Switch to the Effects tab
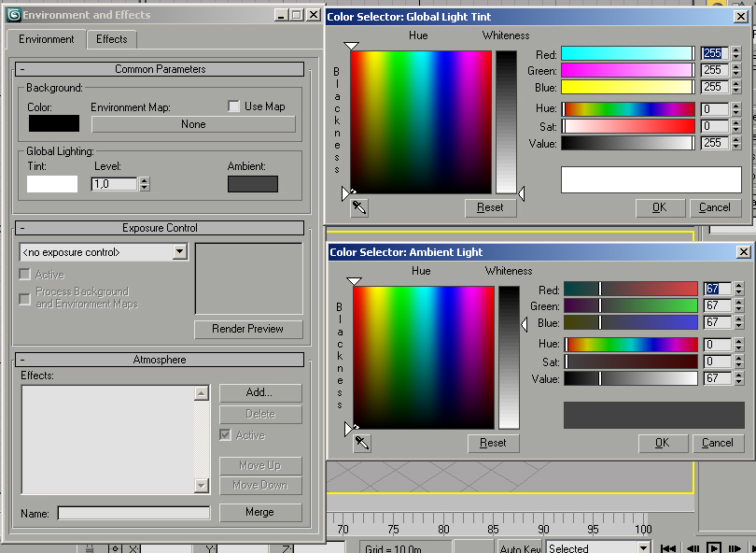Screen dimensions: 756x553 (x=112, y=39)
